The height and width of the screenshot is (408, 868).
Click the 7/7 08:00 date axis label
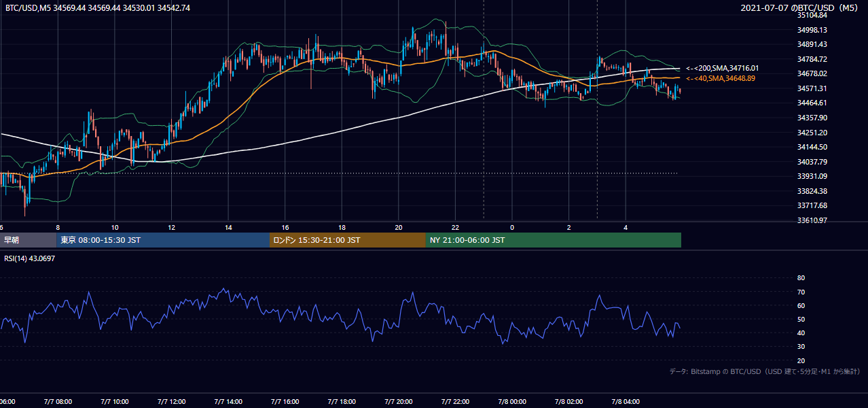(58, 402)
